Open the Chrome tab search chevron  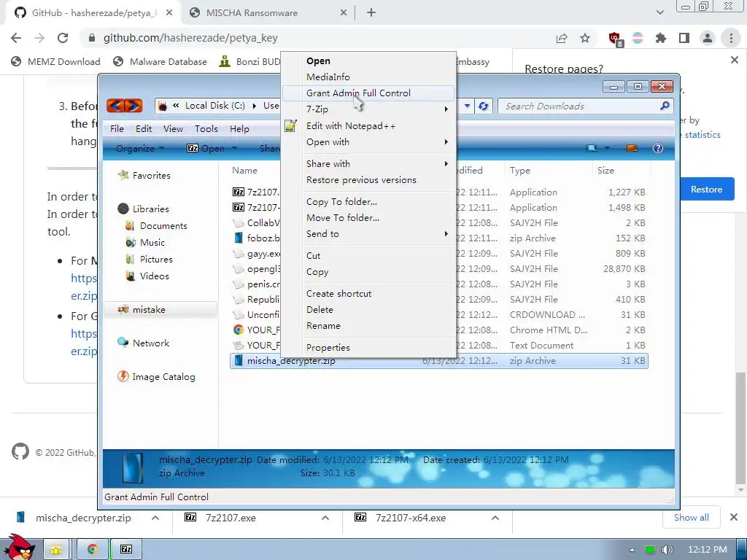[659, 12]
